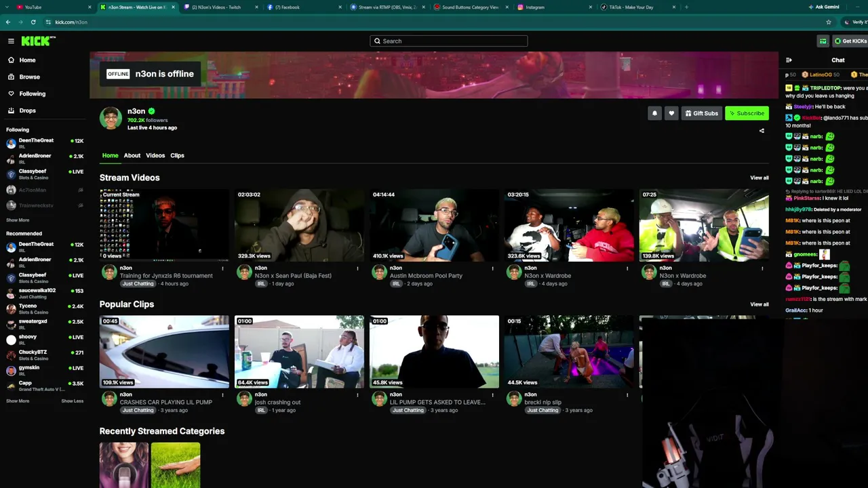
Task: Click the Subscribe button
Action: pos(746,113)
